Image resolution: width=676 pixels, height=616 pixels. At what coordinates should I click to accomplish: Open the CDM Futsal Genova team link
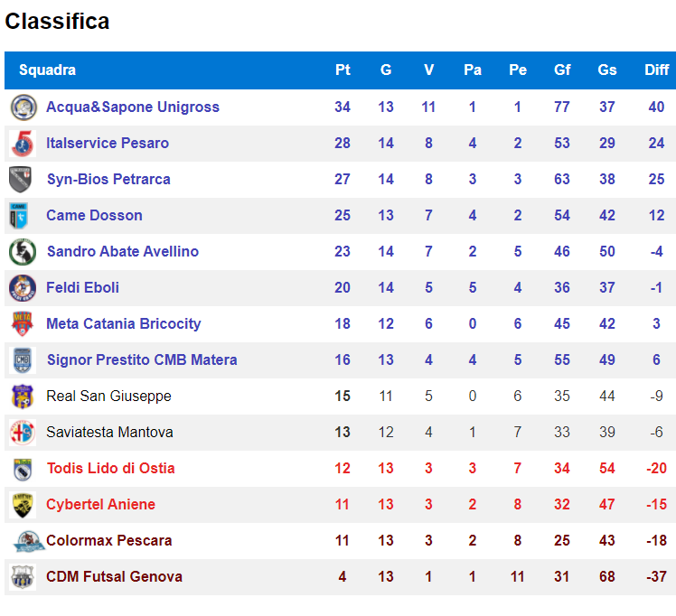[x=114, y=577]
